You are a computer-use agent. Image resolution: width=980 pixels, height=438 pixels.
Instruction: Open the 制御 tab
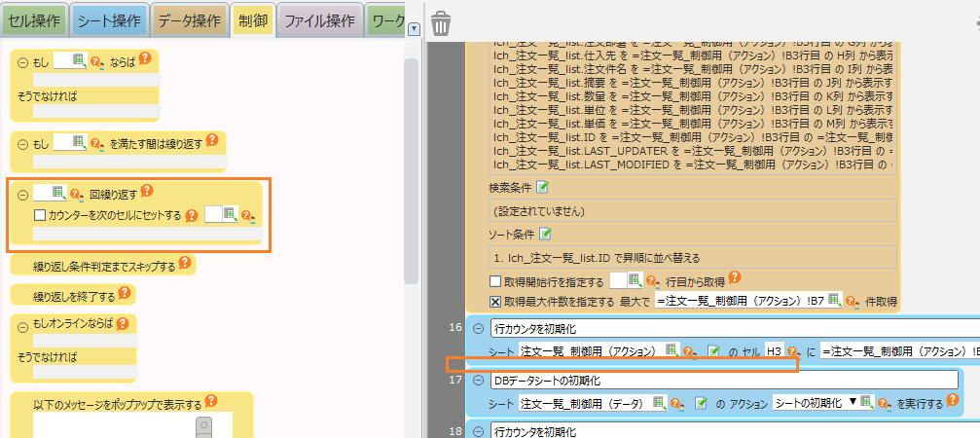tap(251, 21)
